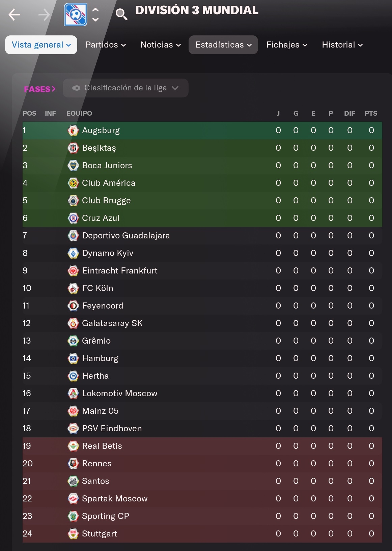392x551 pixels.
Task: Click the FASES link
Action: [x=39, y=89]
